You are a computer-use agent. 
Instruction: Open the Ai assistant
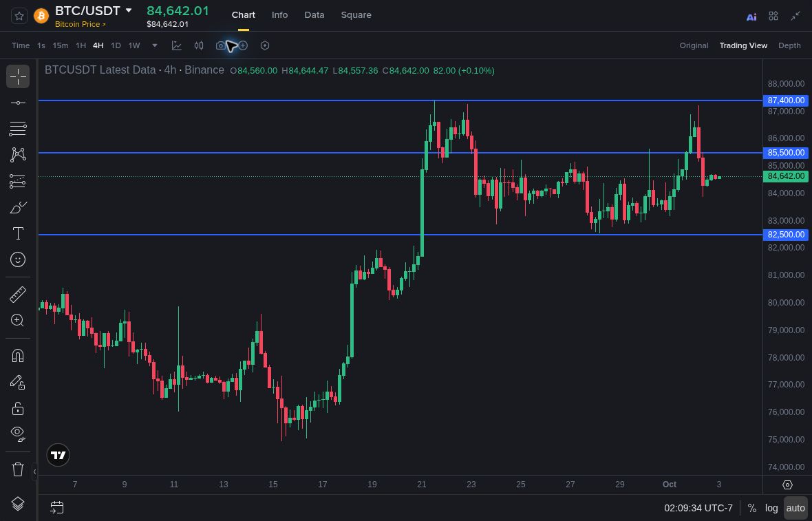pyautogui.click(x=751, y=17)
